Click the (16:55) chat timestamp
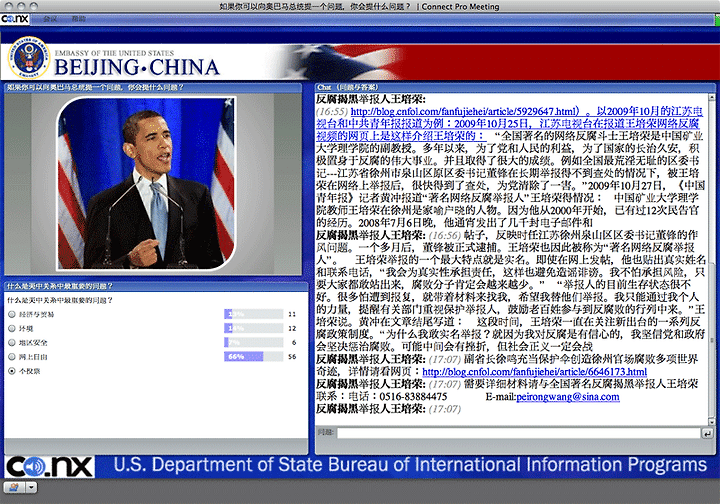This screenshot has height=504, width=720. coord(332,111)
